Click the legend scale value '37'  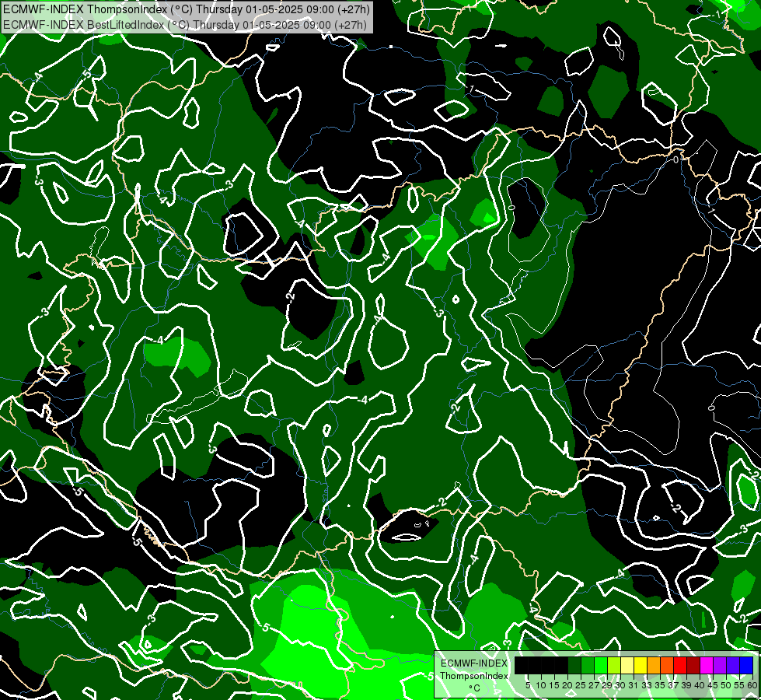click(672, 685)
